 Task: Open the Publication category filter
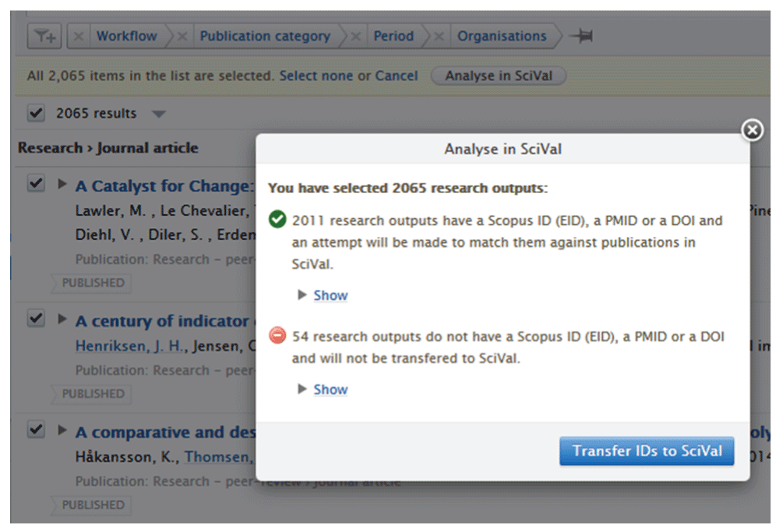point(265,37)
